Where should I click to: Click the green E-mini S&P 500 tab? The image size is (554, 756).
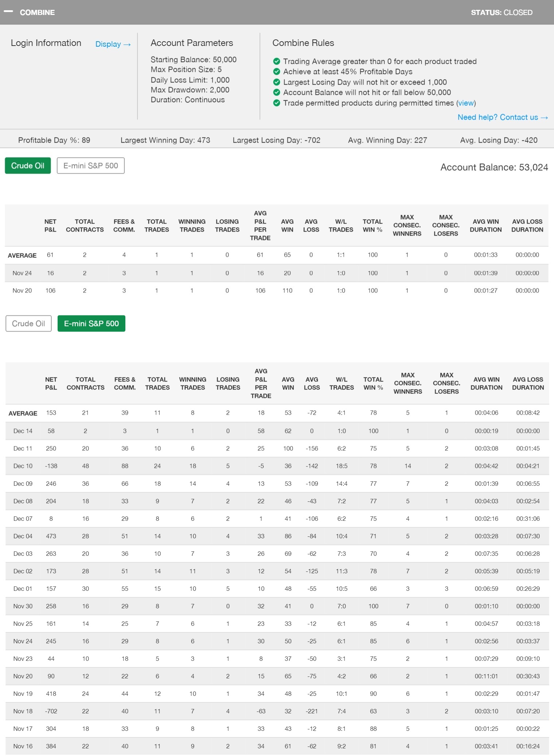click(x=91, y=323)
